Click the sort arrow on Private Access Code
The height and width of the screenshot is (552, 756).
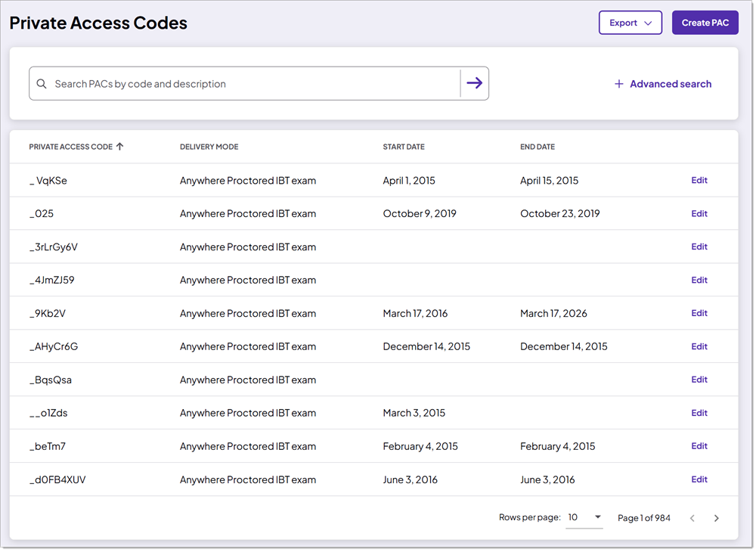119,147
